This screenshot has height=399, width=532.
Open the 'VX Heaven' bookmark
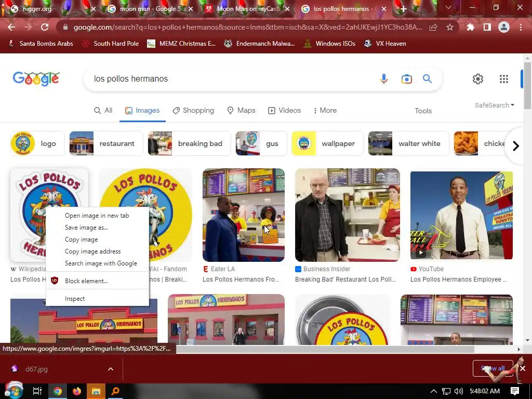[385, 44]
